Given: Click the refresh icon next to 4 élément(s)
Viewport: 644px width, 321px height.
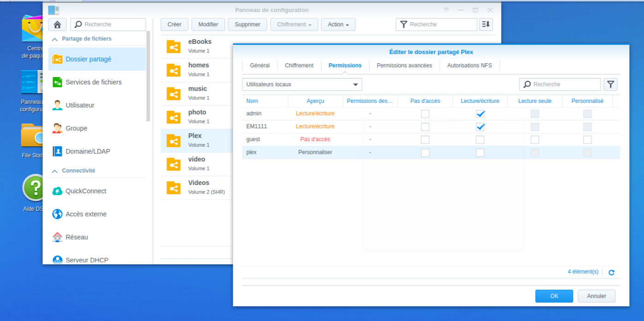Looking at the screenshot, I should 611,273.
